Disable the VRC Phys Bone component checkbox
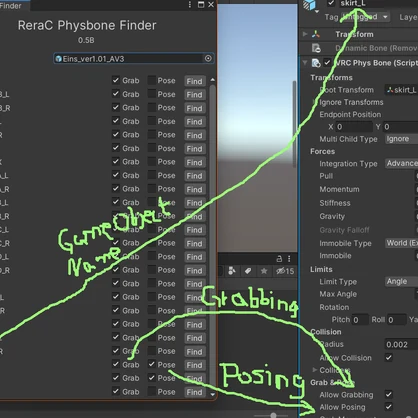Screen dimensions: 418x418 327,63
